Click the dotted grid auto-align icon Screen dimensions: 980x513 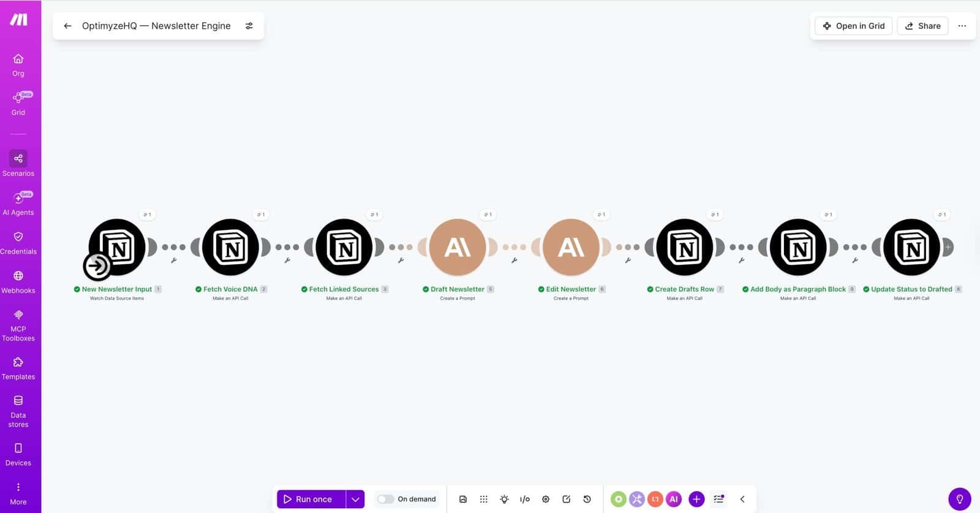484,499
